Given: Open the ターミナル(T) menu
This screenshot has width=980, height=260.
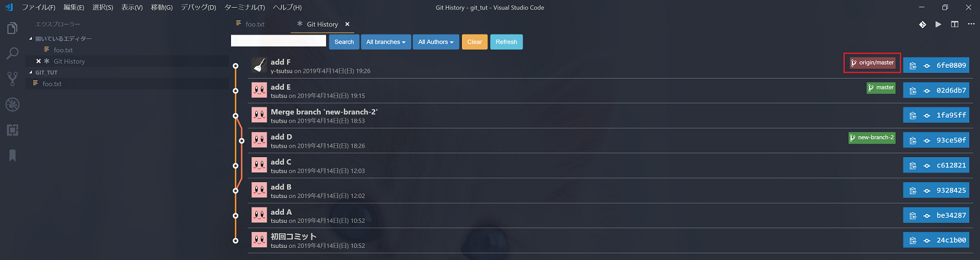Looking at the screenshot, I should (244, 7).
